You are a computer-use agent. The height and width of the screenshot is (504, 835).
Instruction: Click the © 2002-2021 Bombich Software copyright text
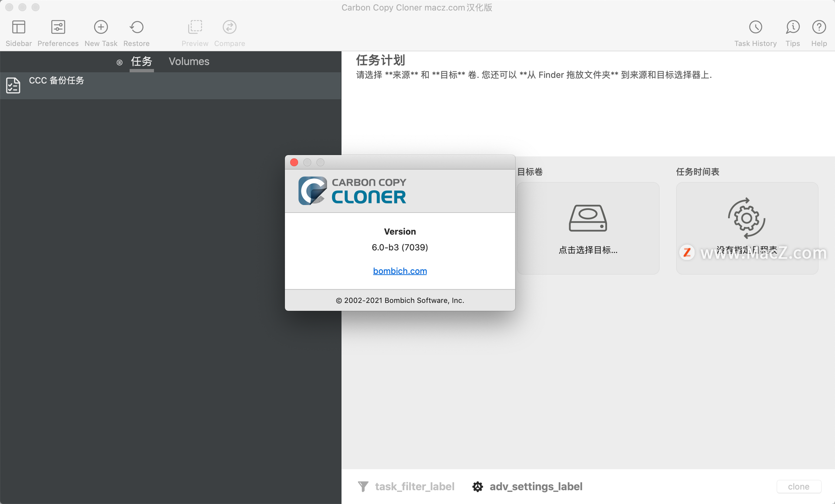[400, 300]
